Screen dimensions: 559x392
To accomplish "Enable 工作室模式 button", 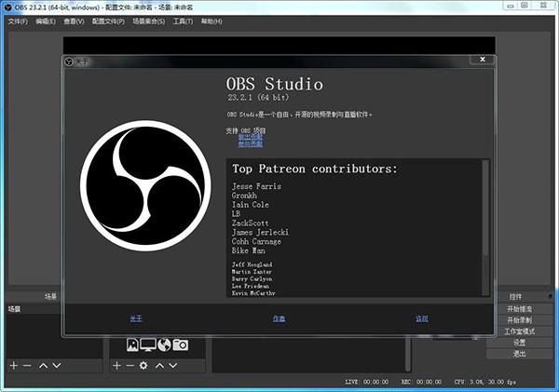I will pos(520,331).
